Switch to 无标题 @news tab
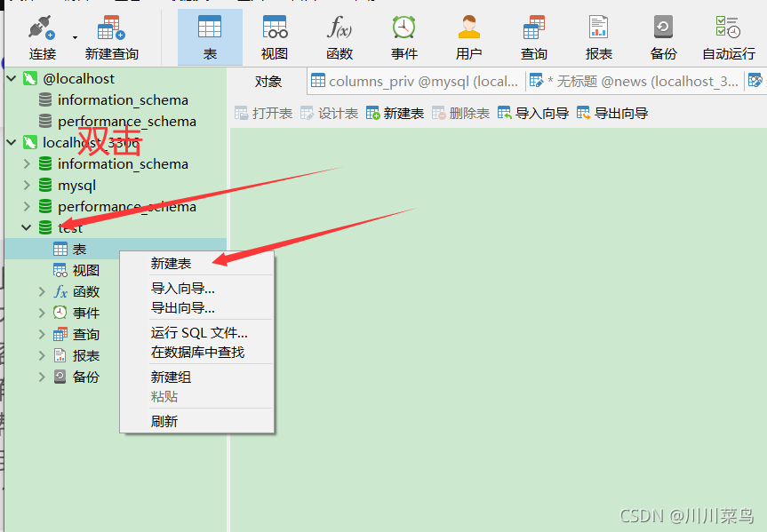Viewport: 767px width, 532px height. point(635,81)
